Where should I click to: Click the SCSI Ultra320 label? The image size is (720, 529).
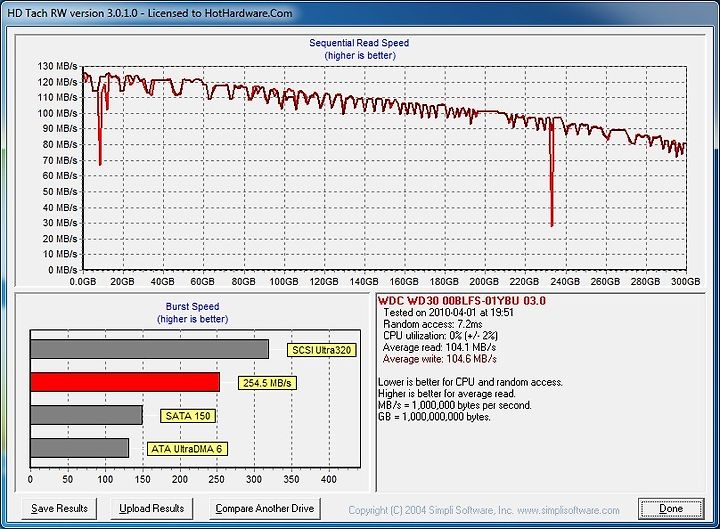[321, 350]
